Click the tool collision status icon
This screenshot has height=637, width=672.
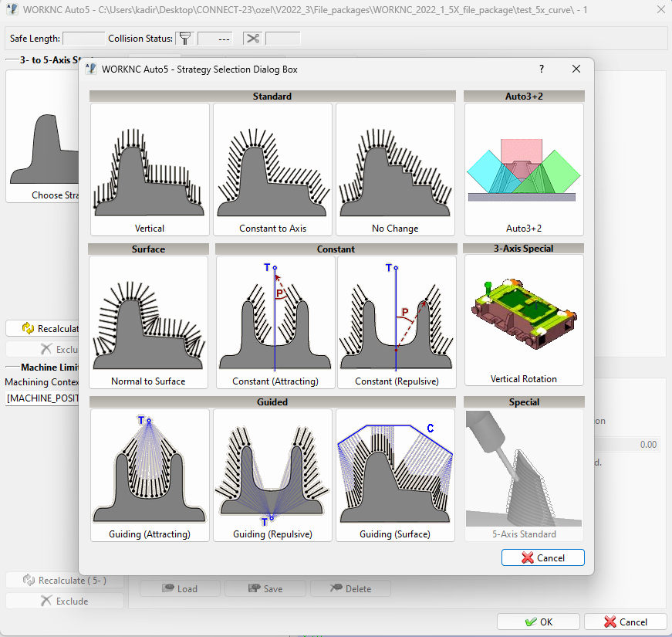(x=185, y=39)
